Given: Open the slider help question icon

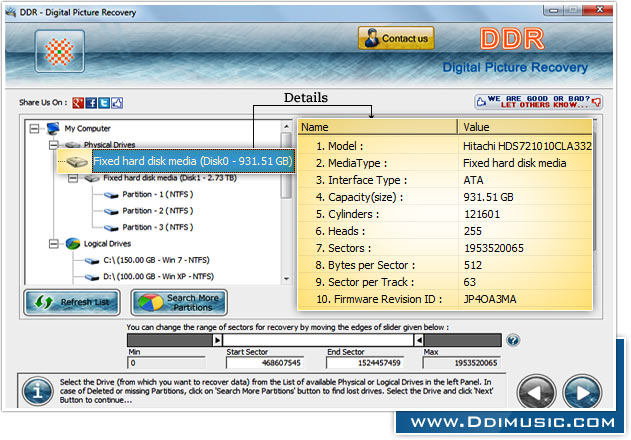Looking at the screenshot, I should [513, 341].
